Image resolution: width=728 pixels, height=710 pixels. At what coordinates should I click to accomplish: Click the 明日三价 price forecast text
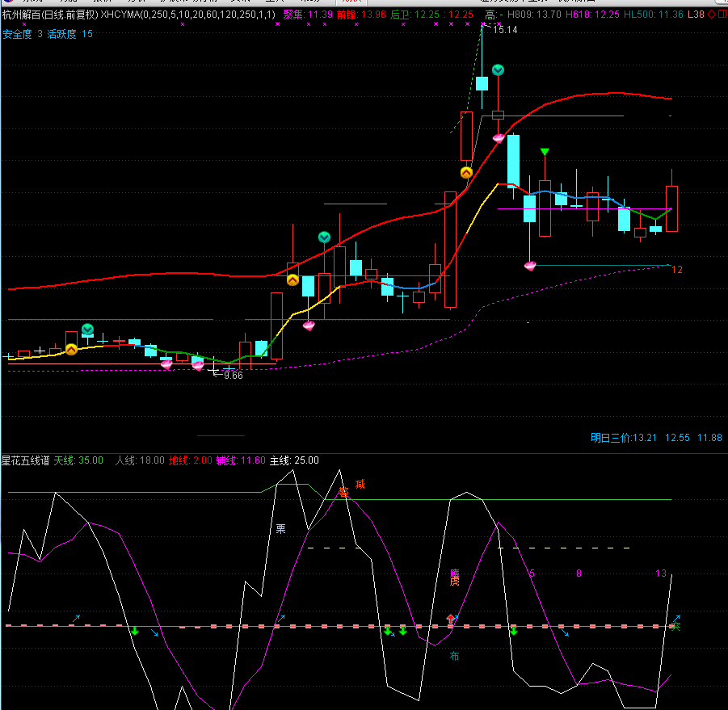(656, 438)
